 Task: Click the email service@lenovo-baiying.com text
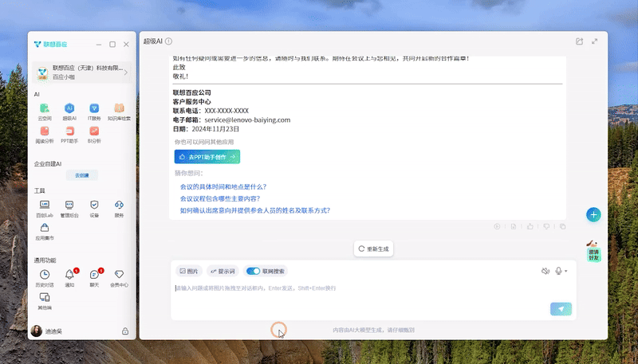point(247,119)
